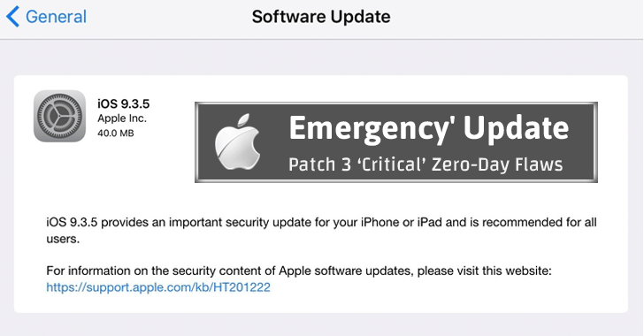Click Patch 3 'Critical' Zero-Day Flaws subtitle
Image resolution: width=644 pixels, height=336 pixels.
[425, 164]
